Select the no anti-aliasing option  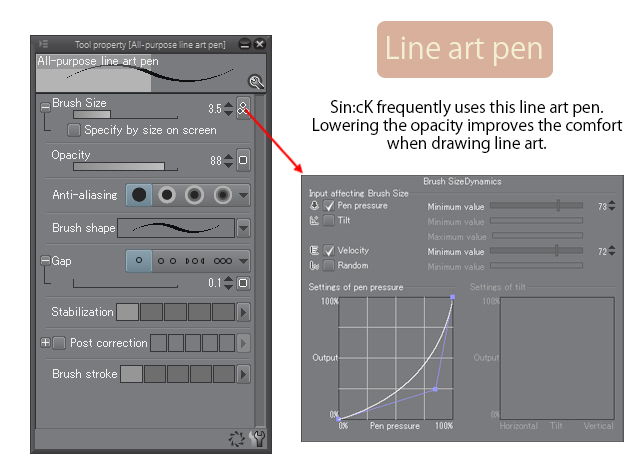[x=139, y=195]
